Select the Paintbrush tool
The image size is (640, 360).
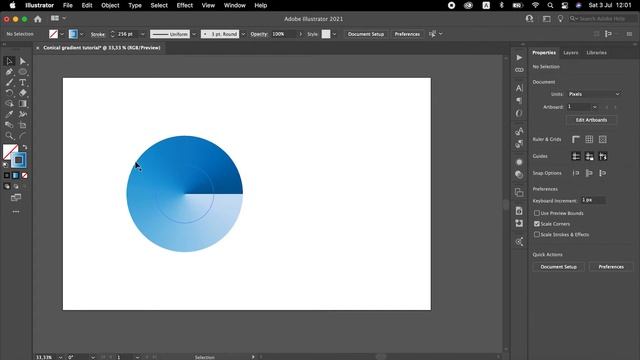coord(9,82)
